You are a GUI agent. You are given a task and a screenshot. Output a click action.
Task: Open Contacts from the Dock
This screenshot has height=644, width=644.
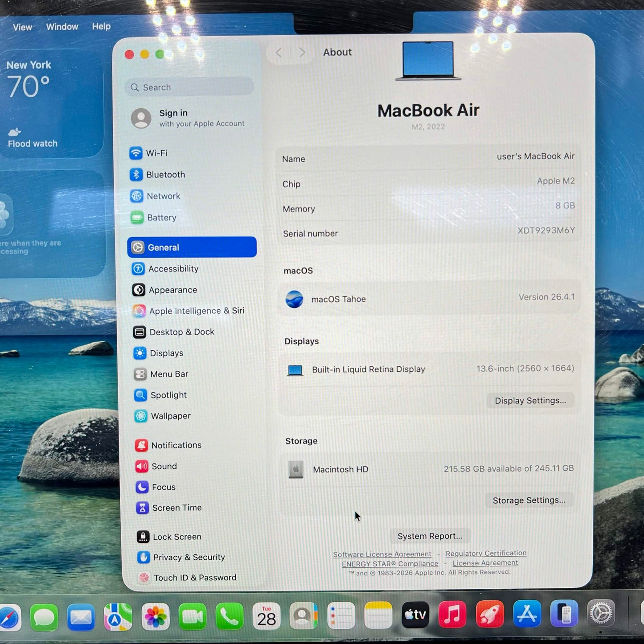click(304, 616)
